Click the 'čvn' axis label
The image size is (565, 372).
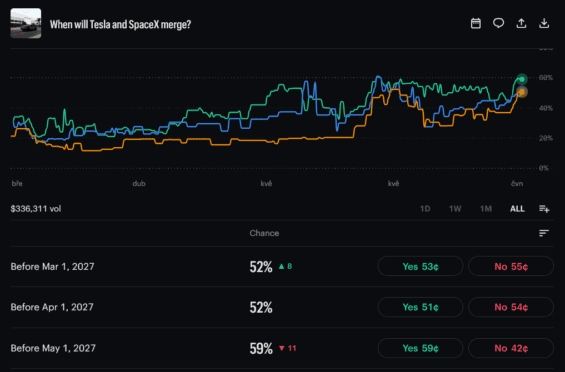(x=517, y=183)
